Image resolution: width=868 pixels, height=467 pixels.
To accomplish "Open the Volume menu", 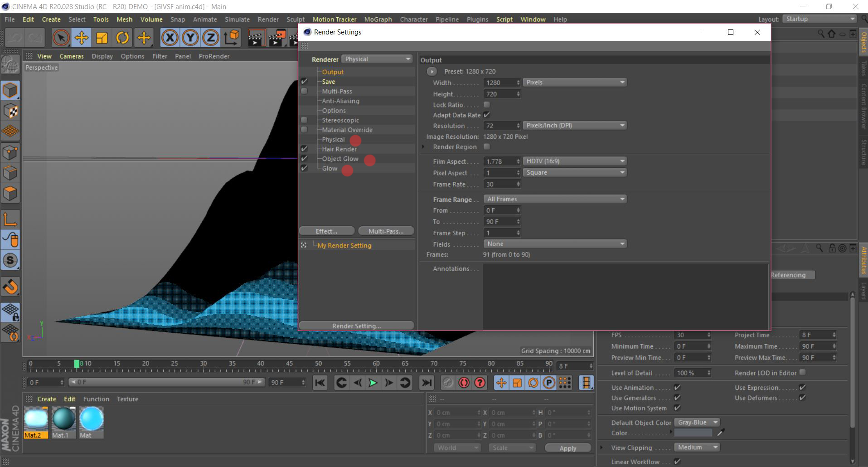I will pos(151,19).
